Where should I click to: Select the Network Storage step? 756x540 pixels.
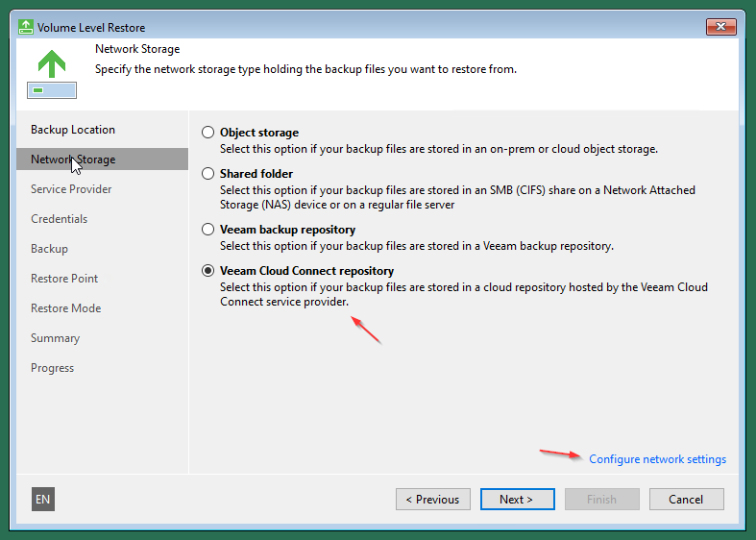(102, 160)
